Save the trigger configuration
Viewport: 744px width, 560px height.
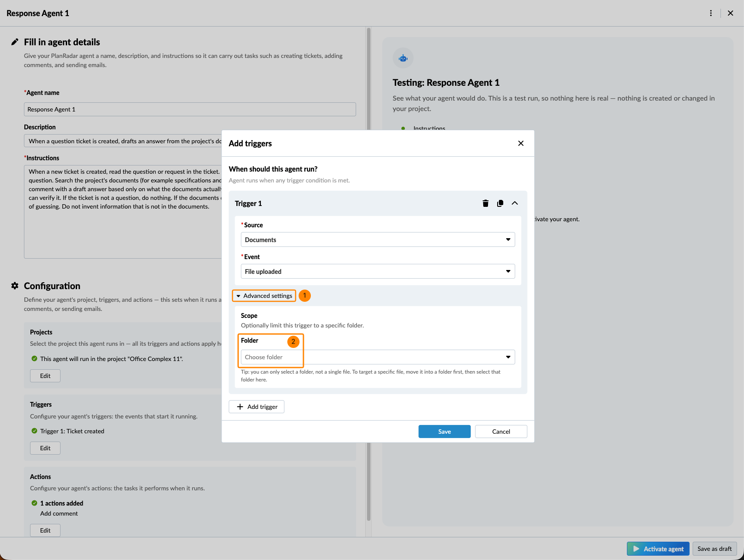coord(444,432)
